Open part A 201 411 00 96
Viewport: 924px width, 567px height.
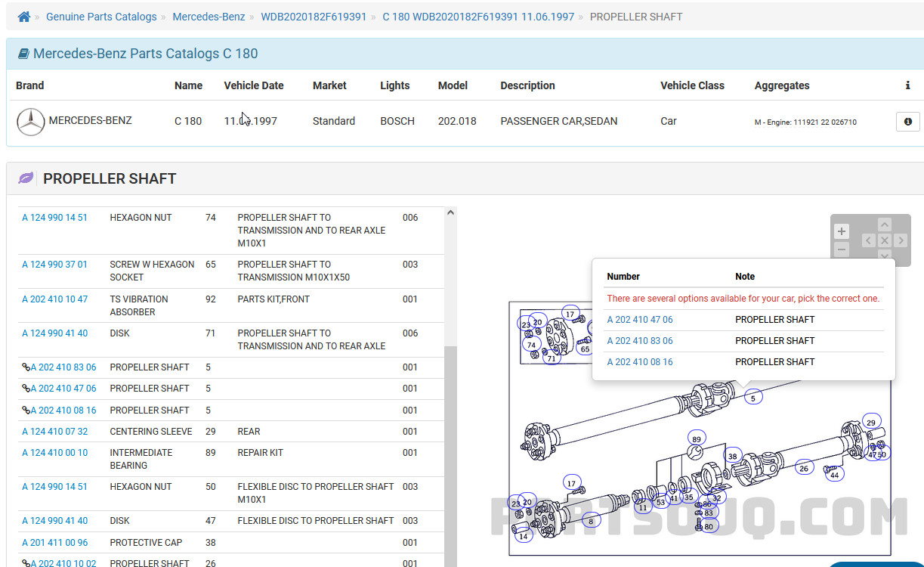coord(54,542)
